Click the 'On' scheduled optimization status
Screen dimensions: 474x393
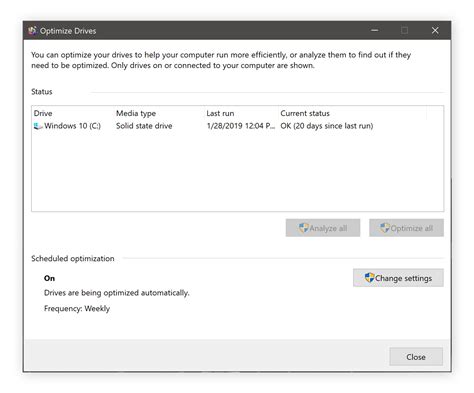tap(49, 278)
